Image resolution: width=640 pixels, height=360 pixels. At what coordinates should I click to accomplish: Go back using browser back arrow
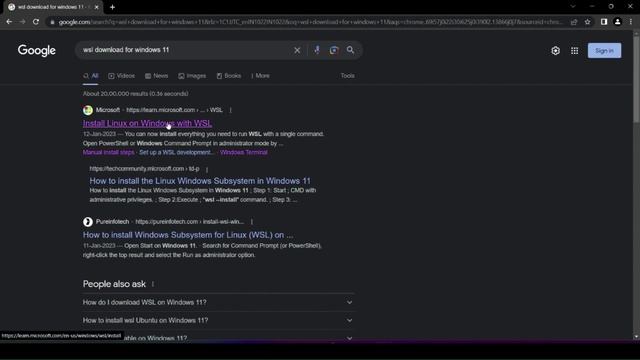[9, 22]
